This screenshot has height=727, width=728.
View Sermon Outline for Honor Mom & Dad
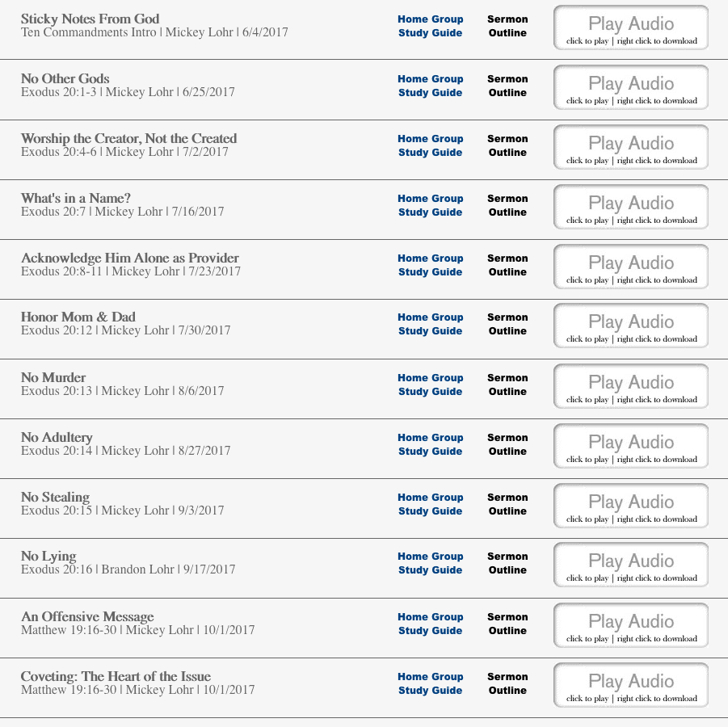(507, 324)
